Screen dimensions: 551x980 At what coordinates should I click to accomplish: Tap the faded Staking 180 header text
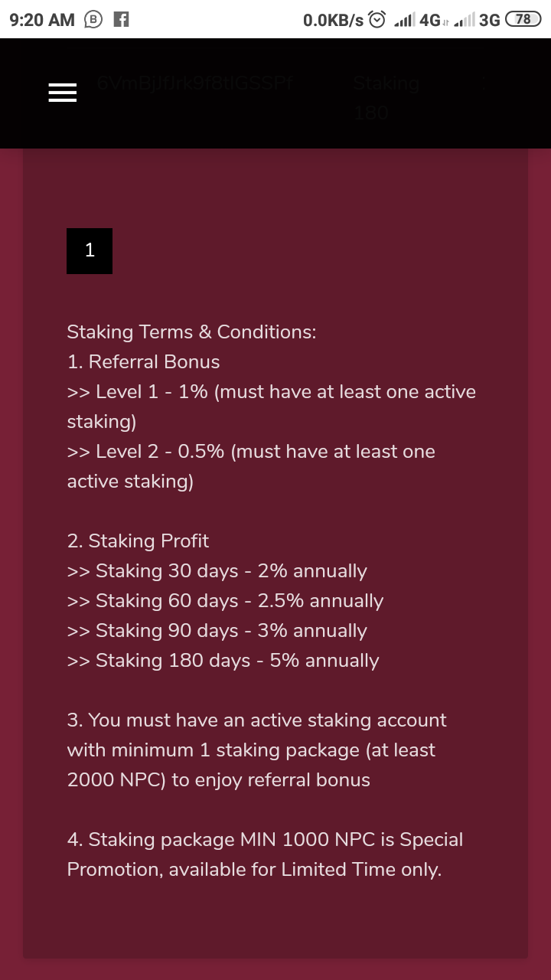click(386, 98)
